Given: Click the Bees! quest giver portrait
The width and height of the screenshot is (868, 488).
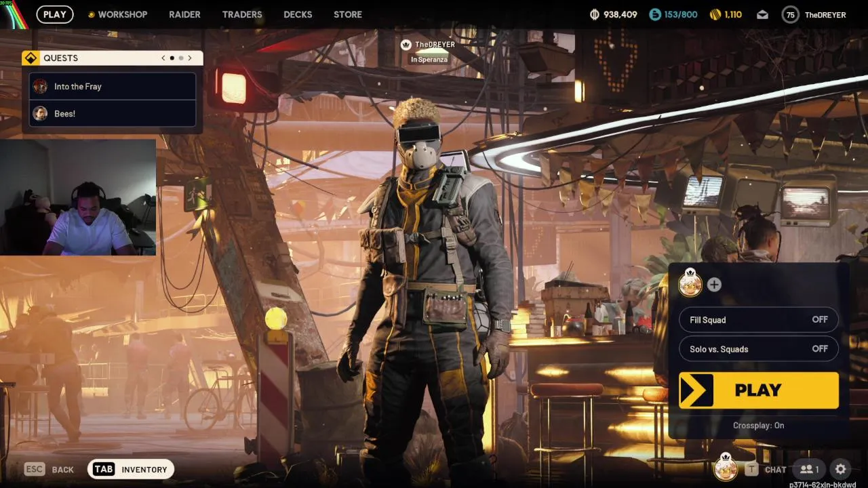Looking at the screenshot, I should pos(40,114).
